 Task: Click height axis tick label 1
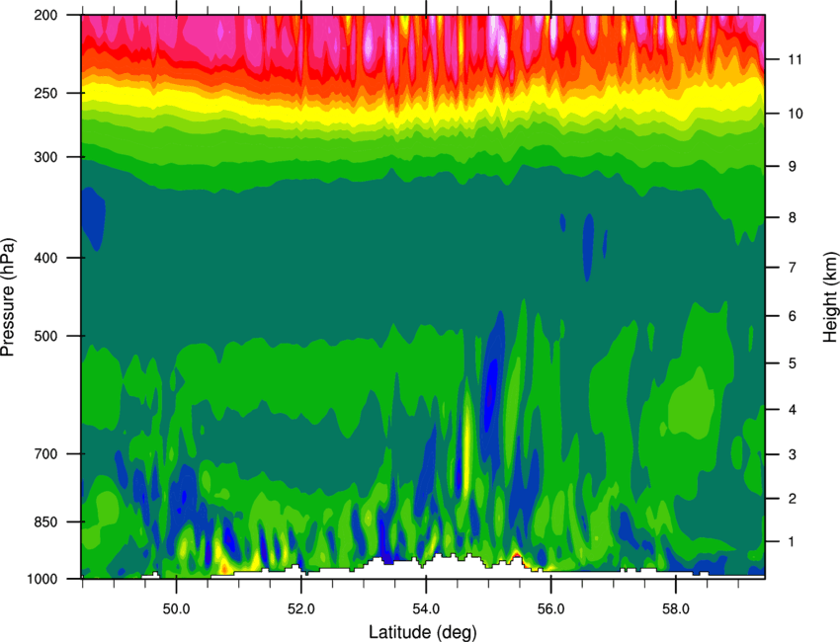pyautogui.click(x=792, y=542)
